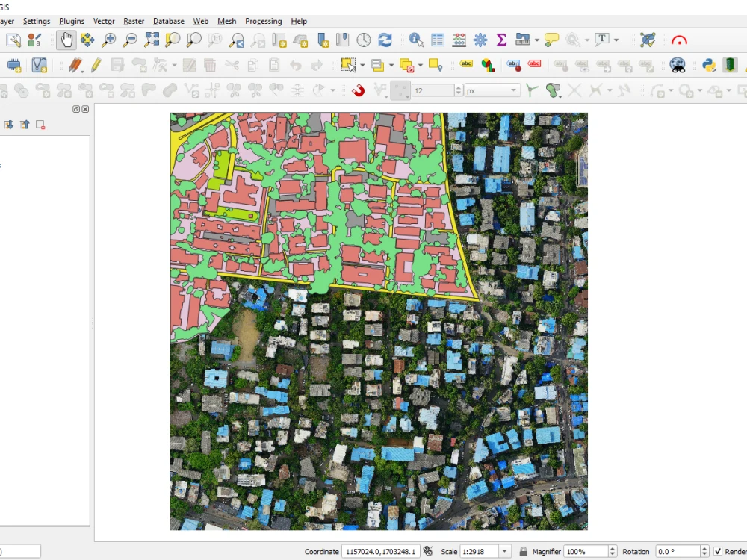Launch the Processing Toolbox
The width and height of the screenshot is (747, 560).
pos(481,40)
